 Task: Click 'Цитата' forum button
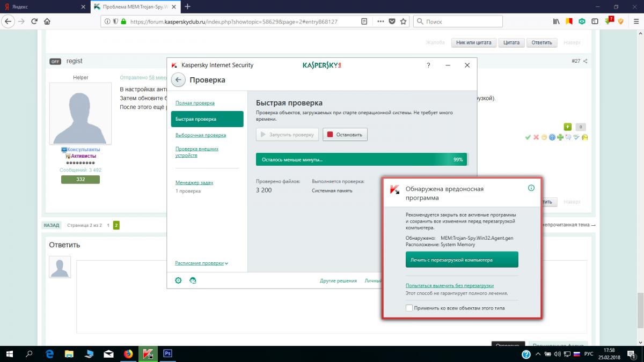(511, 43)
